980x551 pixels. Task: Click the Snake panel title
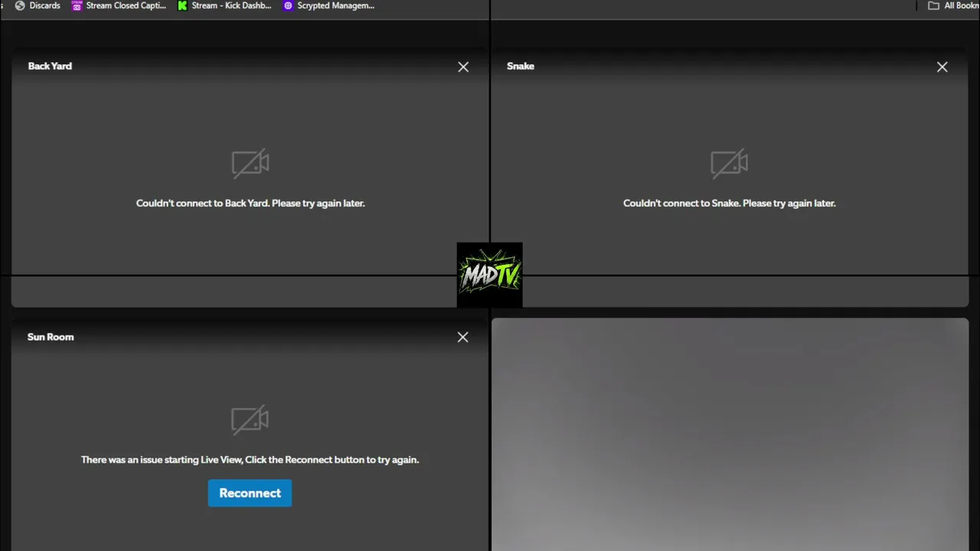(x=521, y=66)
